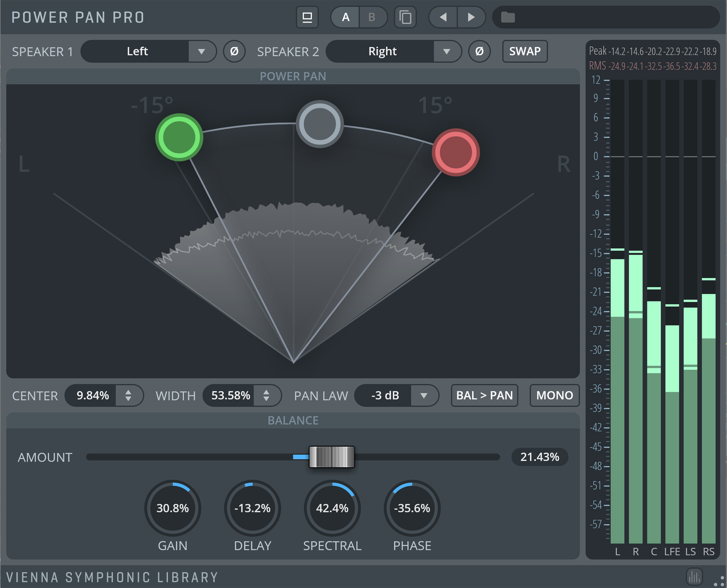Switch to preset slot A
Viewport: 727px width, 588px height.
pos(345,17)
